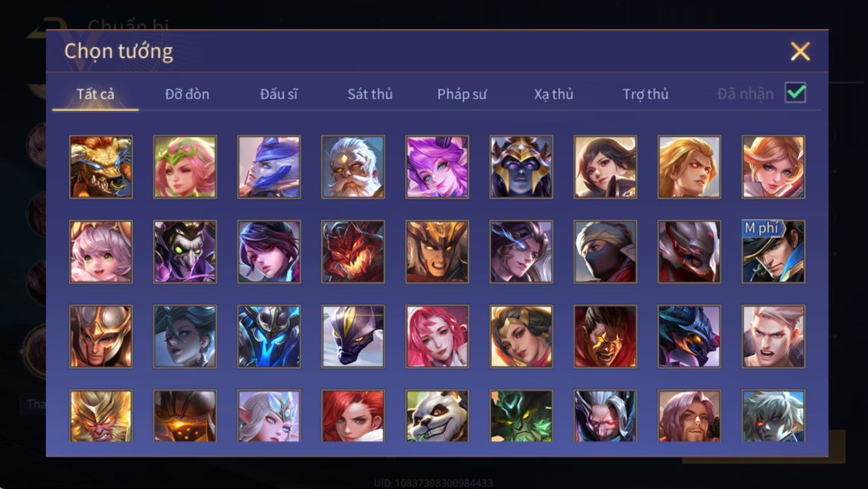Close the 'Chọn tướng' dialog
The image size is (868, 489).
click(x=800, y=51)
